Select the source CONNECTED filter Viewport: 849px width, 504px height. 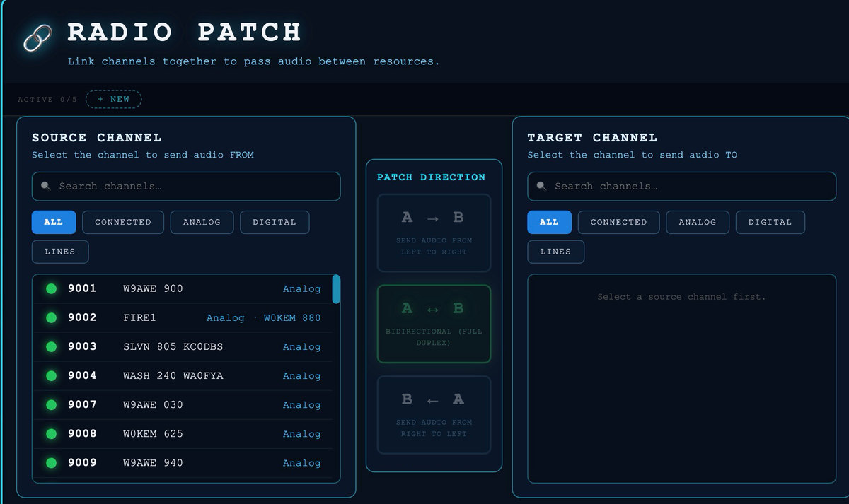(123, 222)
